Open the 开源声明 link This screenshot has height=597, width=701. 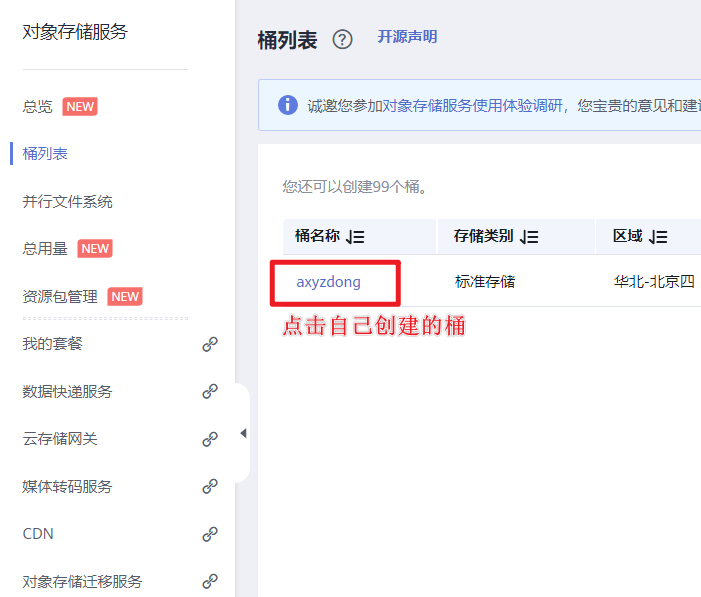(407, 37)
